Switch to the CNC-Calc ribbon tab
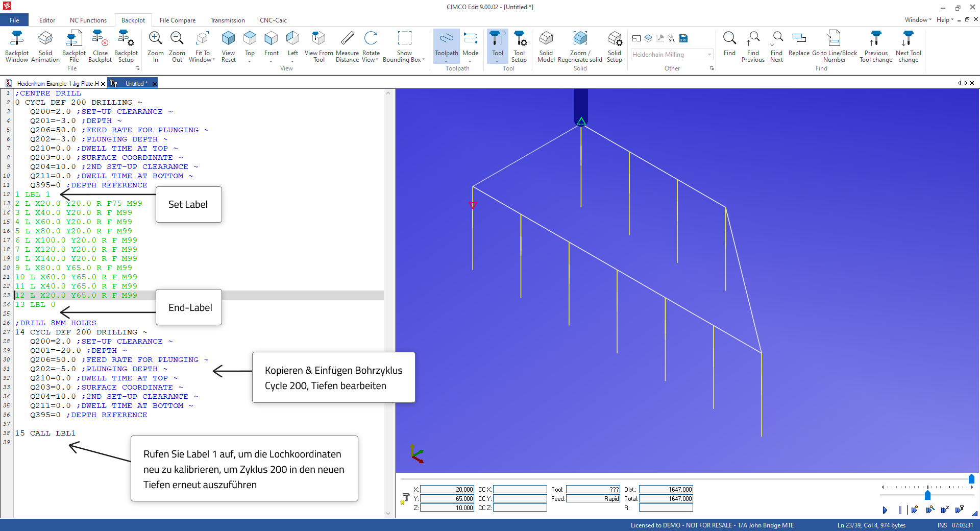Screen dimensions: 980x531 tap(273, 20)
